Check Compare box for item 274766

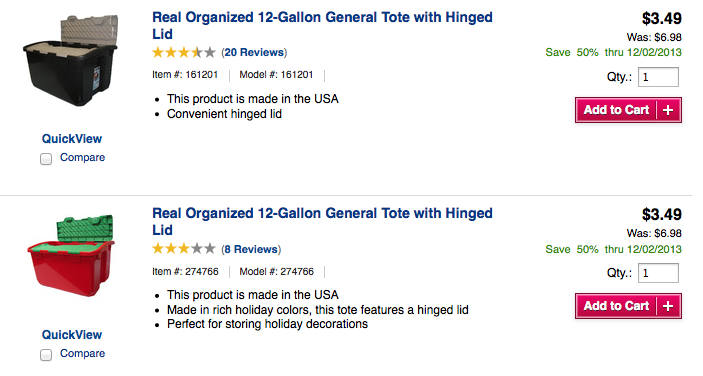click(x=46, y=355)
